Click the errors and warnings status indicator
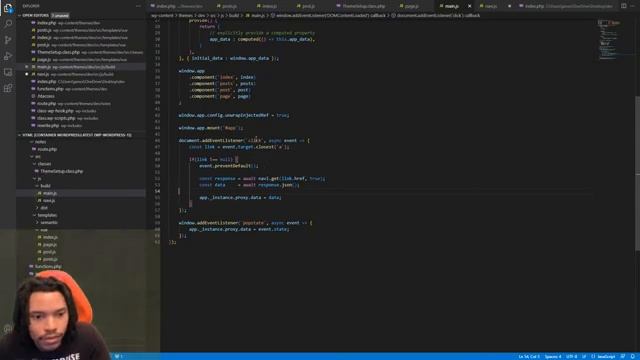Image resolution: width=640 pixels, height=360 pixels. tap(118, 356)
